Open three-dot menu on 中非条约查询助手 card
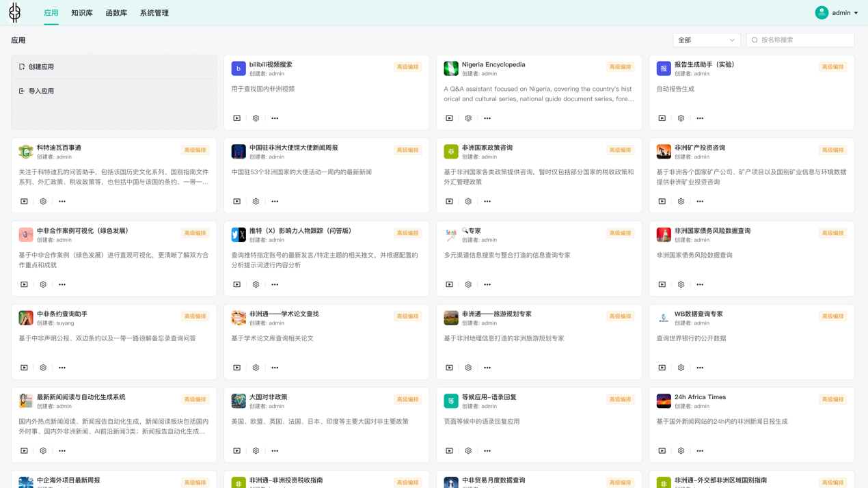Viewport: 868px width, 488px height. [x=62, y=368]
